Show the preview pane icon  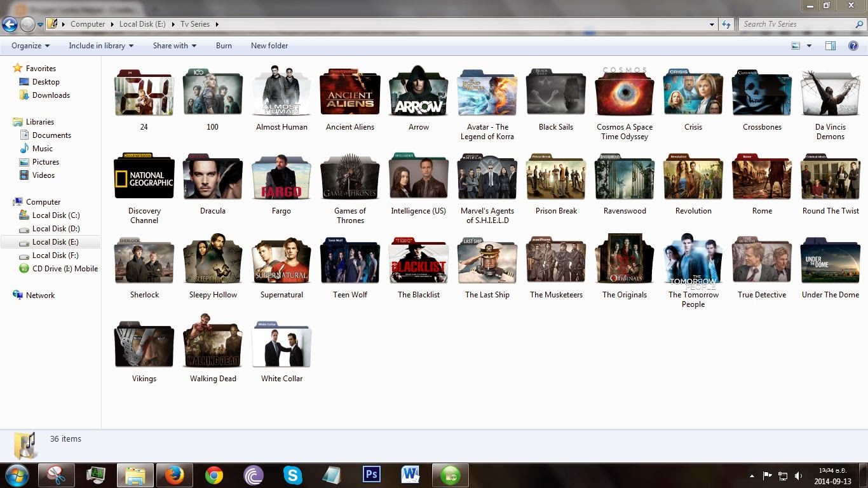pos(831,46)
